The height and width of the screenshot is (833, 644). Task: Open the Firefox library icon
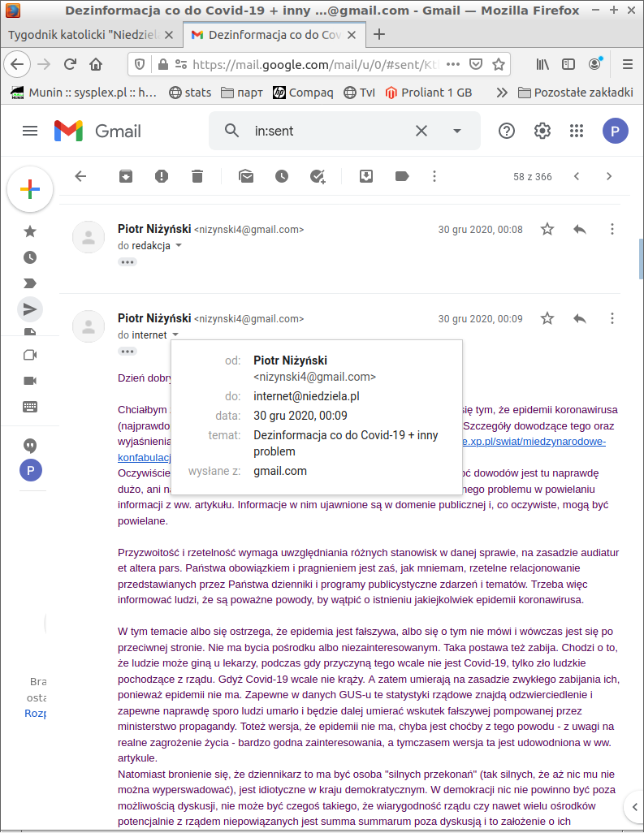tap(542, 64)
